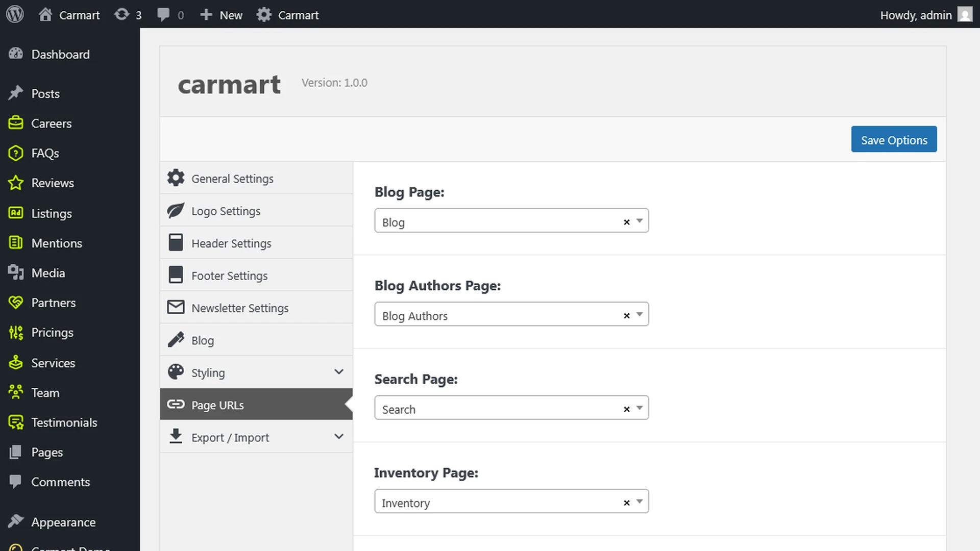Viewport: 980px width, 551px height.
Task: Open the updates icon showing 3
Action: click(121, 15)
